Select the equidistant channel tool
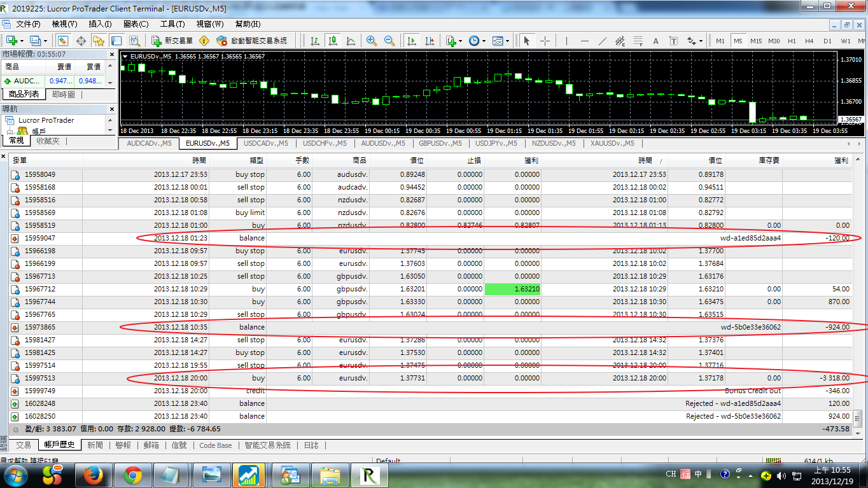The image size is (868, 488). point(620,41)
